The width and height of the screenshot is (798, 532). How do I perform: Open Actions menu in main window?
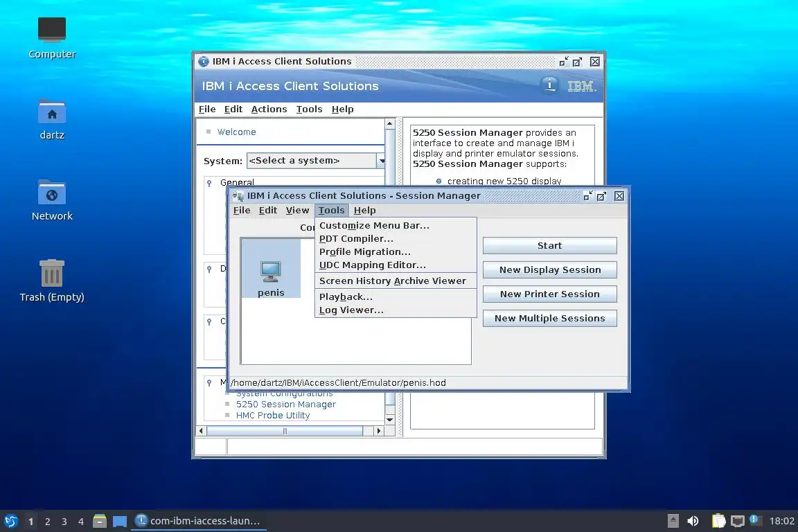tap(269, 109)
